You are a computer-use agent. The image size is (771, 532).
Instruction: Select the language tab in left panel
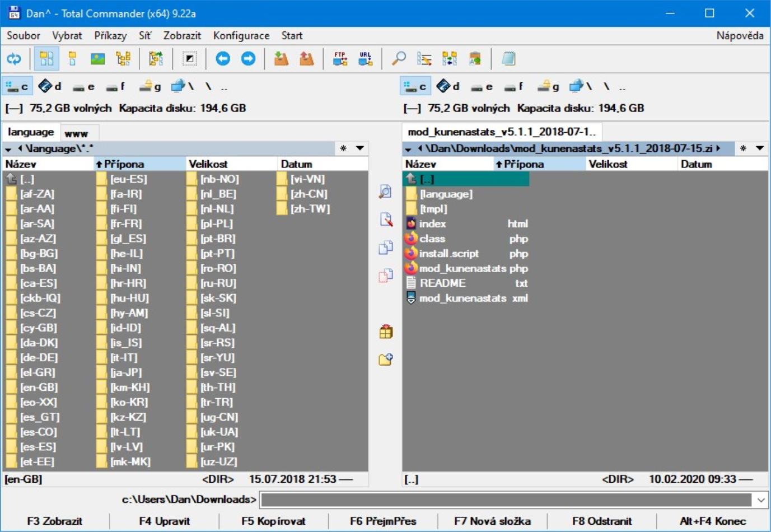(x=31, y=132)
